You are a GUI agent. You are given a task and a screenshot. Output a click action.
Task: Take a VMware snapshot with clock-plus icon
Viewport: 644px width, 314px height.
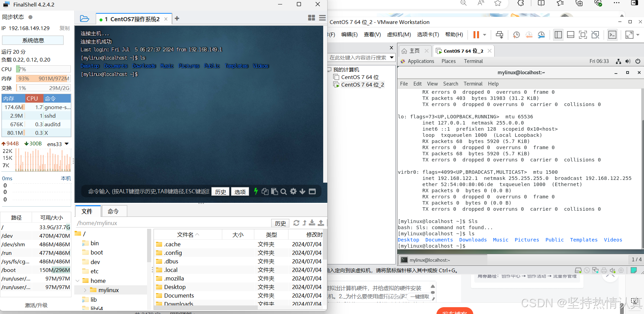(x=516, y=35)
